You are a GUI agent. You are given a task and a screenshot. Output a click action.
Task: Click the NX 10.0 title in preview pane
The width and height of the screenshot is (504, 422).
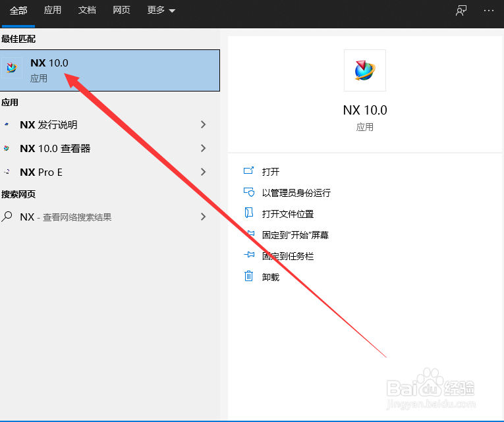click(x=365, y=110)
